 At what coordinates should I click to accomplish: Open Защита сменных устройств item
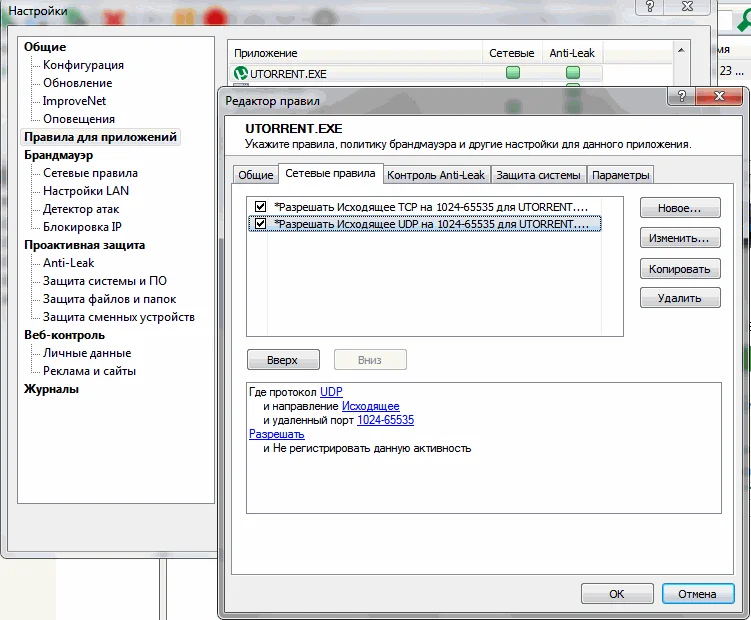pos(119,317)
